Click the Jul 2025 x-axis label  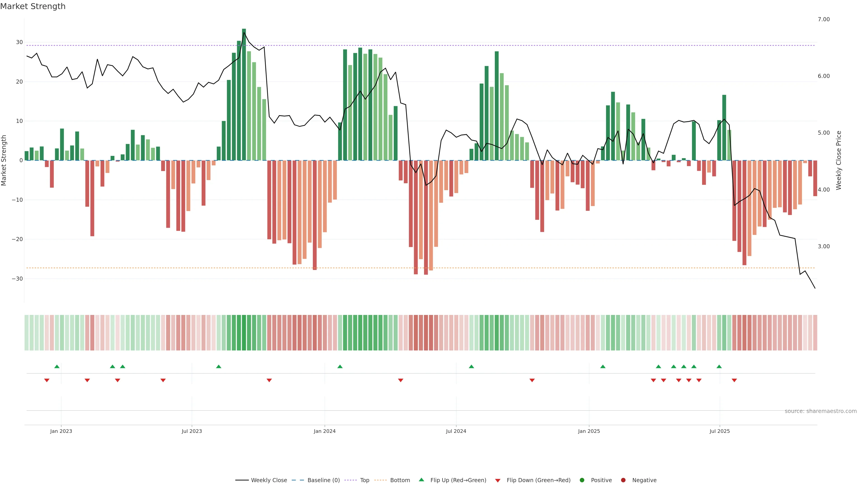click(x=719, y=431)
